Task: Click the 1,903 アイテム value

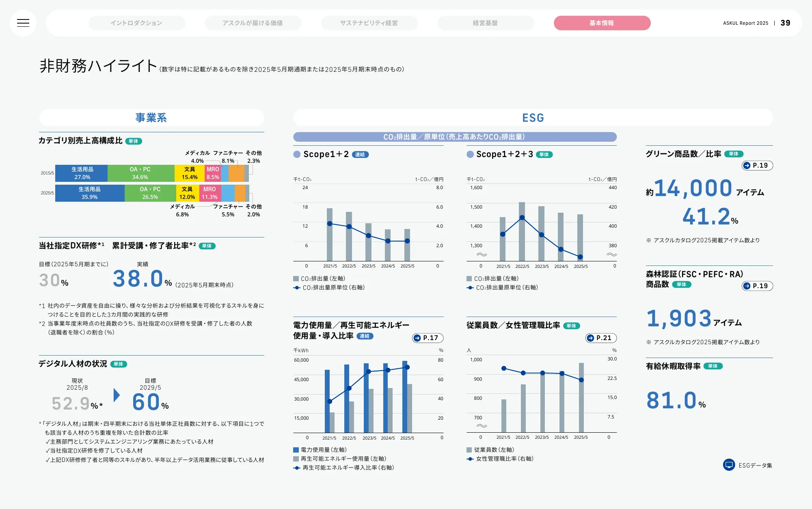Action: (x=694, y=319)
